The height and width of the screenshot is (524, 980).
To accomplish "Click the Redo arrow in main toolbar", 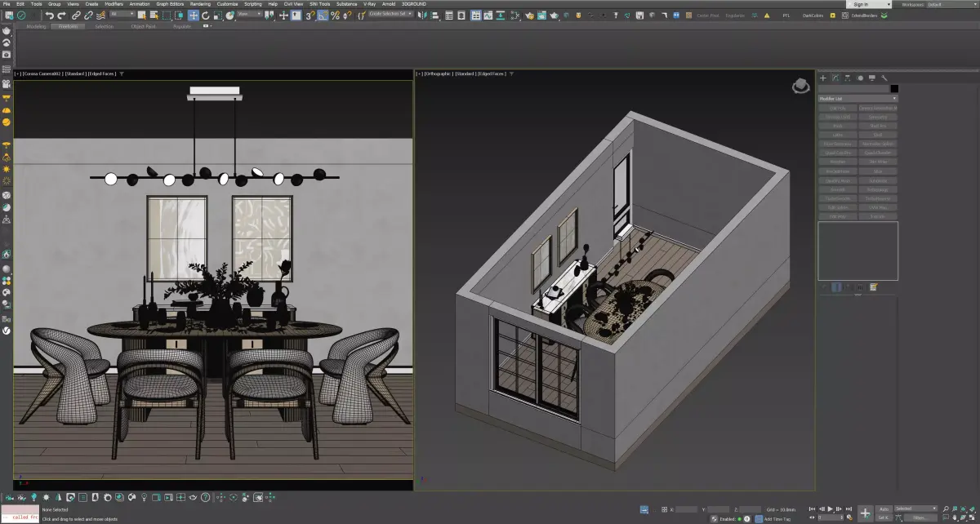I will click(x=61, y=15).
